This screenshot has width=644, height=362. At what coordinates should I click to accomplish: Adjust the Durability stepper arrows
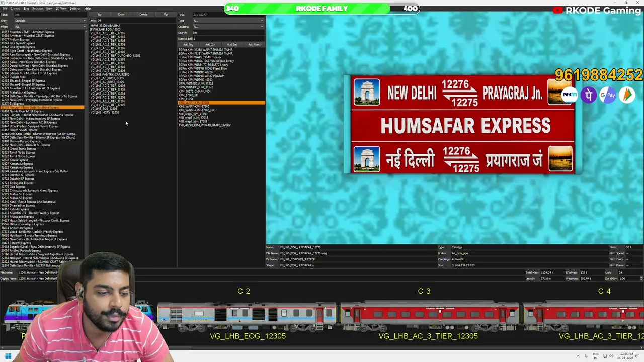[641, 278]
